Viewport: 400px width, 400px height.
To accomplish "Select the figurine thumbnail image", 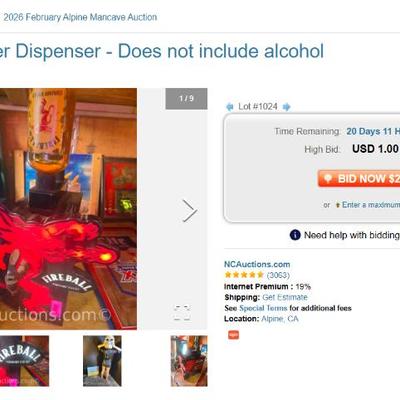I will (102, 361).
